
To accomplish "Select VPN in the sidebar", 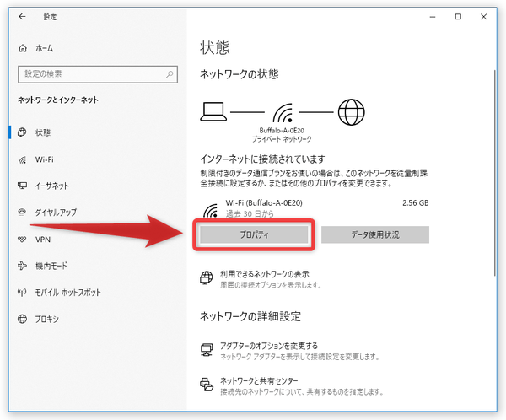I will point(43,240).
